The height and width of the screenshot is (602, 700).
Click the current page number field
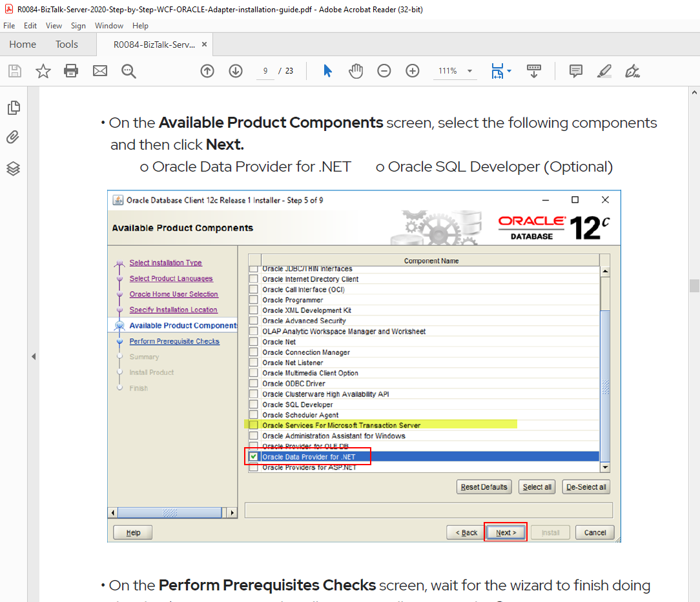coord(265,71)
